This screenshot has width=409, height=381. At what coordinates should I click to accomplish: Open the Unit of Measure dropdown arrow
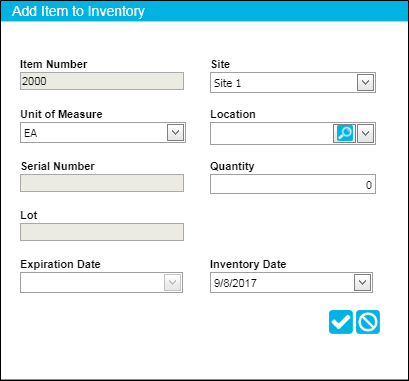(x=175, y=133)
